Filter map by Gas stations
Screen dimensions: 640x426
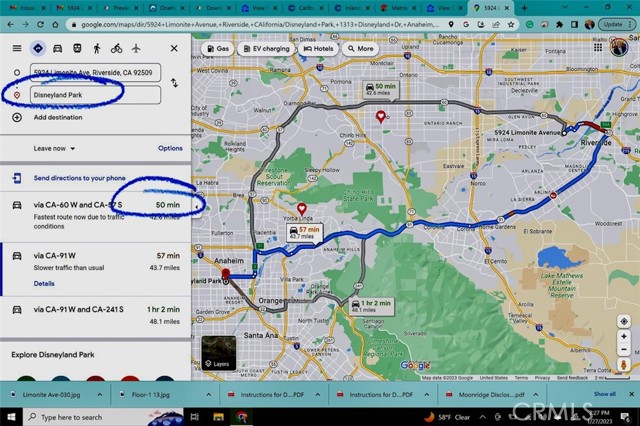tap(218, 49)
